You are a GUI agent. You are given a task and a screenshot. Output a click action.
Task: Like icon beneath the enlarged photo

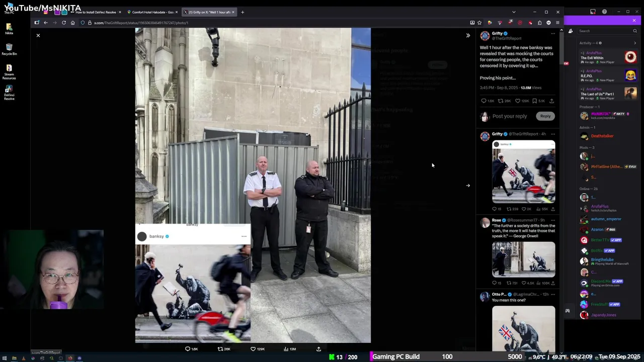point(253,349)
